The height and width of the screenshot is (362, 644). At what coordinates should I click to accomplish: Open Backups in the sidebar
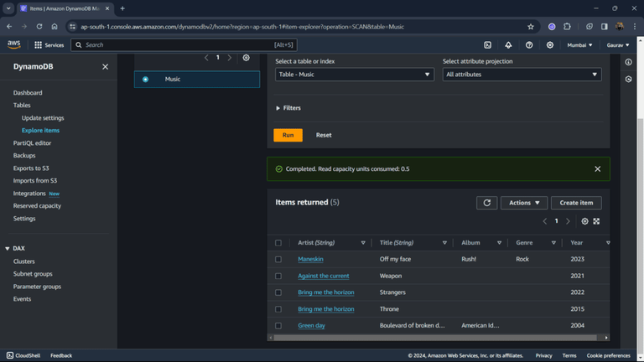[x=24, y=156]
